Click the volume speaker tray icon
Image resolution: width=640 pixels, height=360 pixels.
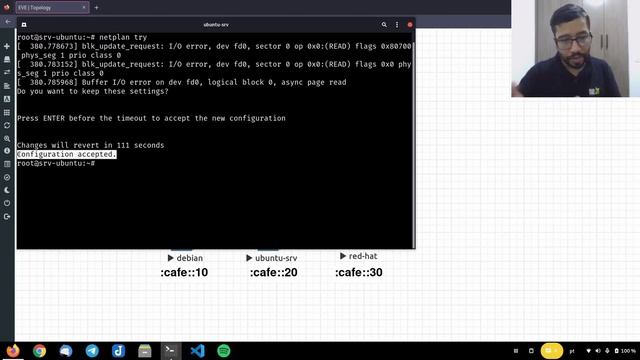point(598,351)
